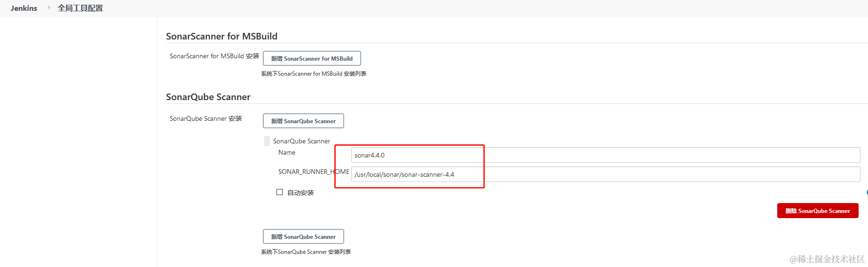
Task: Click 系统下SonarQube Scanner 安装列表 text
Action: point(306,252)
